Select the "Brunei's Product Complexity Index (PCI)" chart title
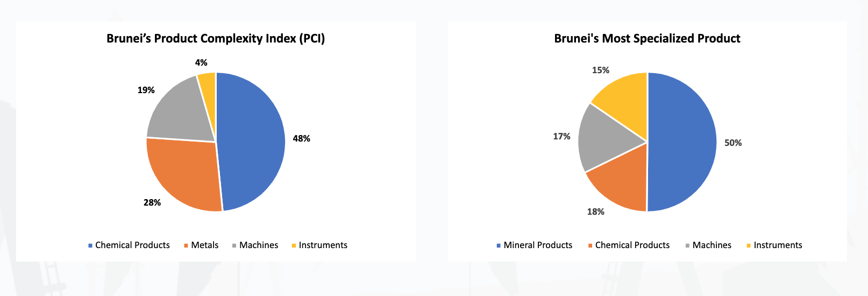Screen dimensions: 868x296 (216, 39)
